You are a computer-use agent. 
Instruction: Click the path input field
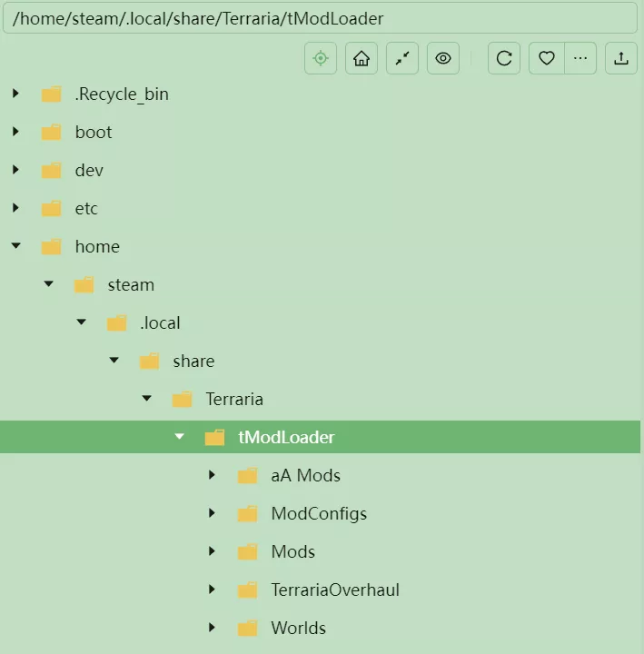point(322,17)
